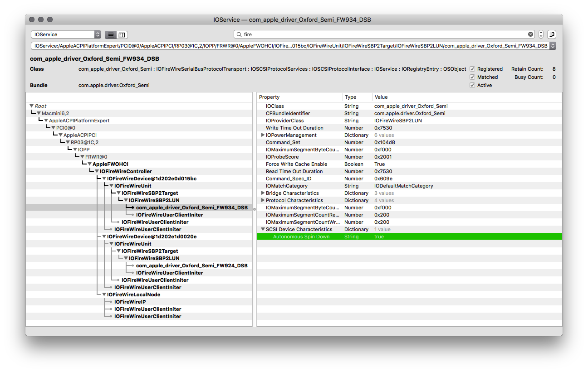Select the Command_Spec_ID property row

pos(410,179)
